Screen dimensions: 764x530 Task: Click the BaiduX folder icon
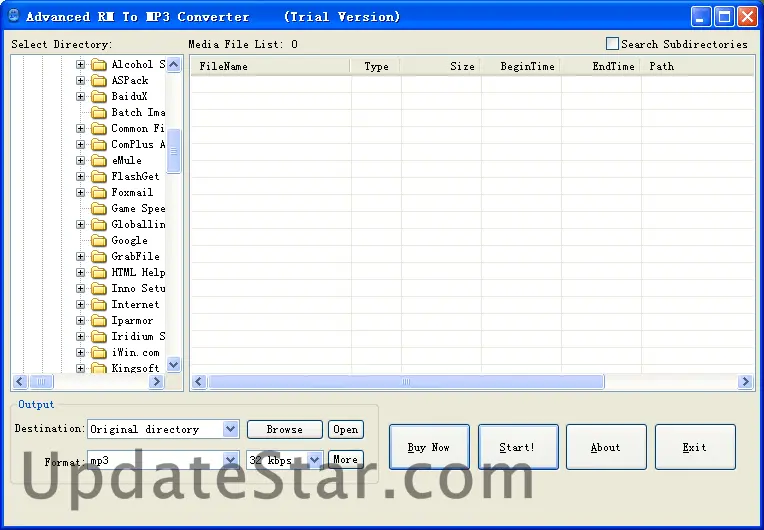click(99, 97)
